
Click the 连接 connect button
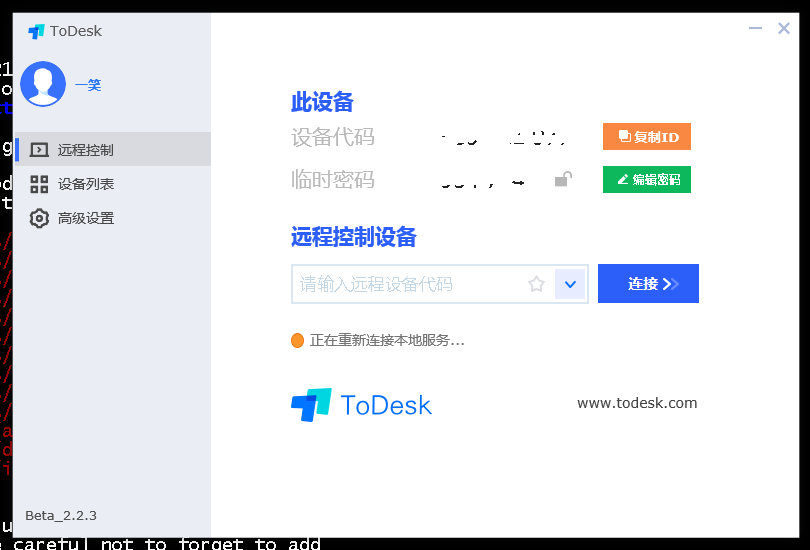click(648, 284)
